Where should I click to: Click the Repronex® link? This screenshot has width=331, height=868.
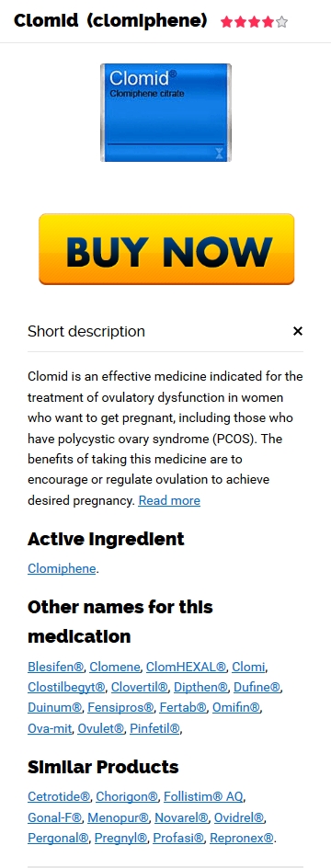pos(241,838)
